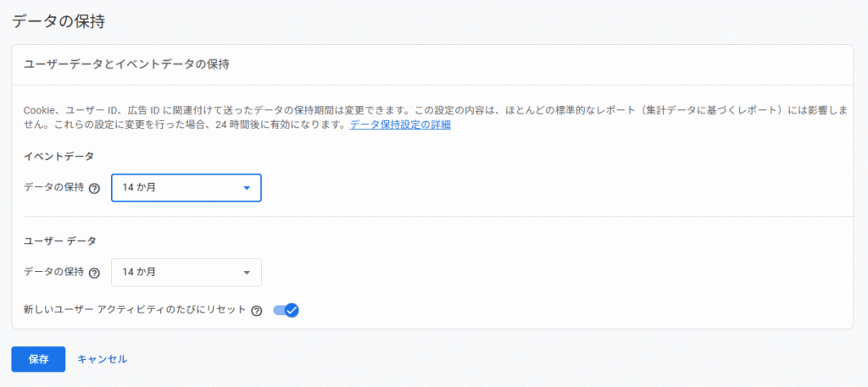Click データの保持 label in user data section
The height and width of the screenshot is (387, 868).
[x=53, y=273]
